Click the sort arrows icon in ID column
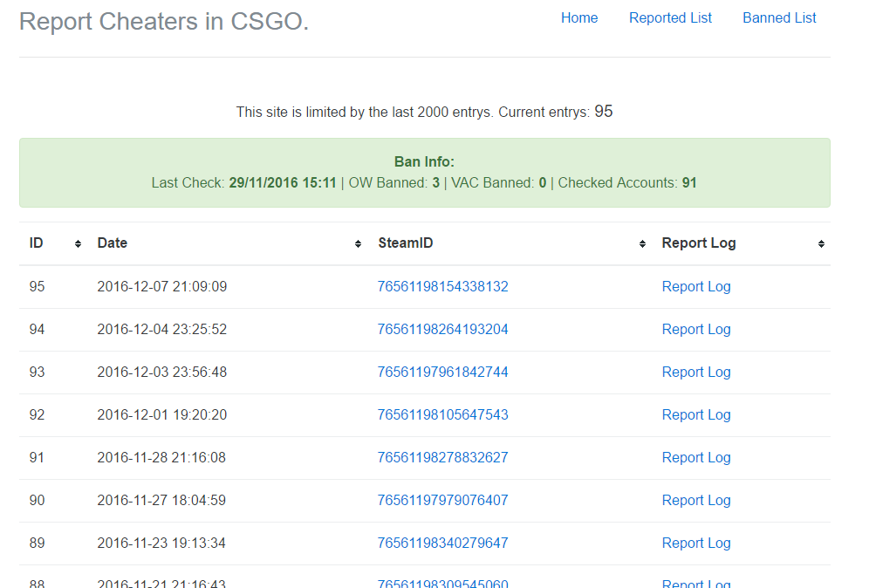This screenshot has width=869, height=588. [x=79, y=244]
